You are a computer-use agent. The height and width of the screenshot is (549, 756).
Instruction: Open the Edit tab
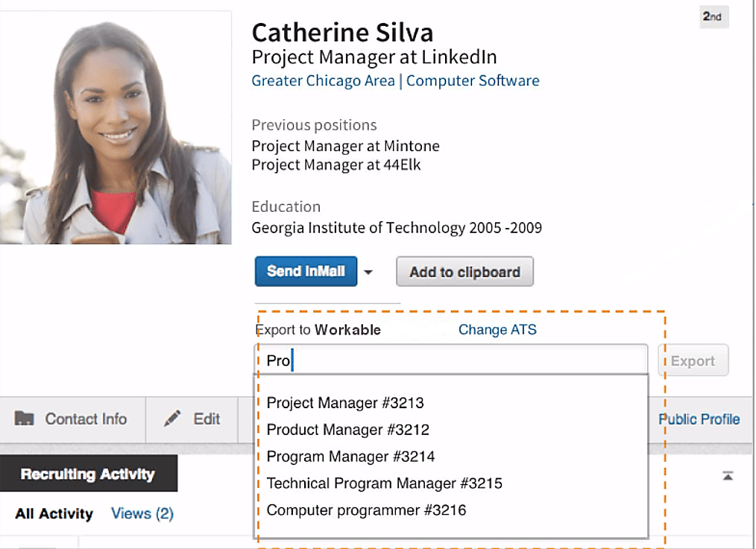click(192, 419)
